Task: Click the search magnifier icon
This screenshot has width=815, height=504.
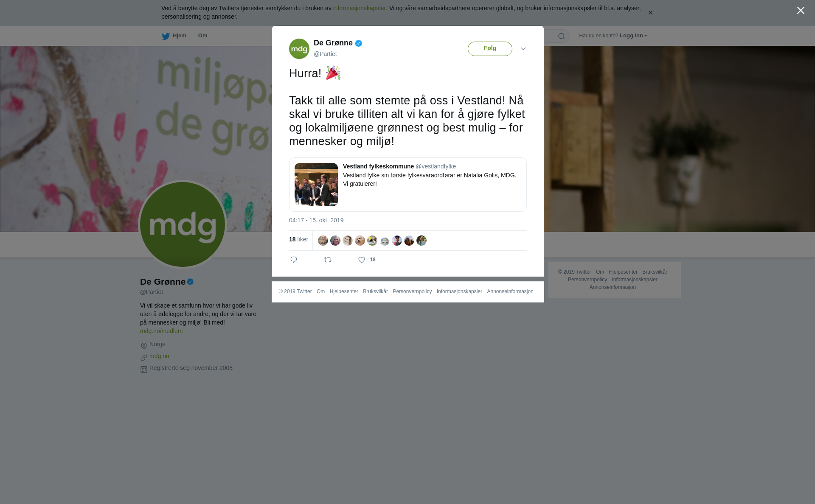Action: coord(562,36)
